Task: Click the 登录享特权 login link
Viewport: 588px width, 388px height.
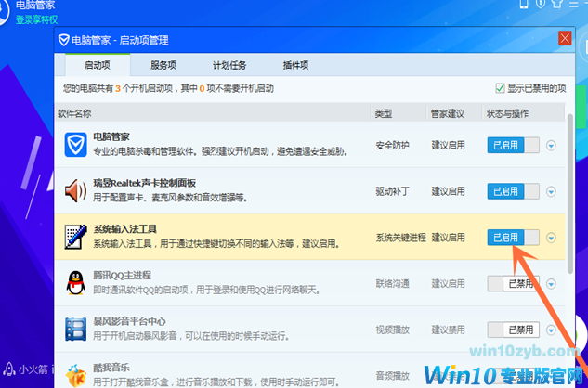Action: coord(36,19)
